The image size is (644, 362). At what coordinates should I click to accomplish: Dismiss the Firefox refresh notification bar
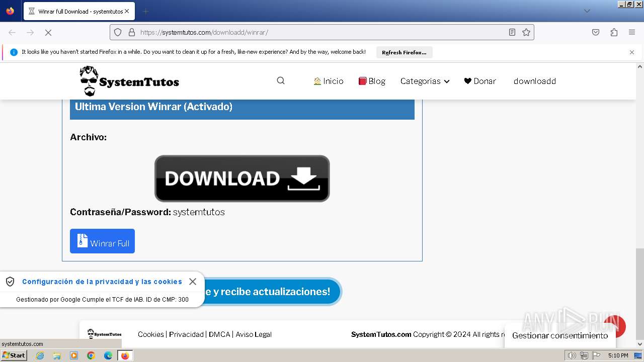(632, 52)
